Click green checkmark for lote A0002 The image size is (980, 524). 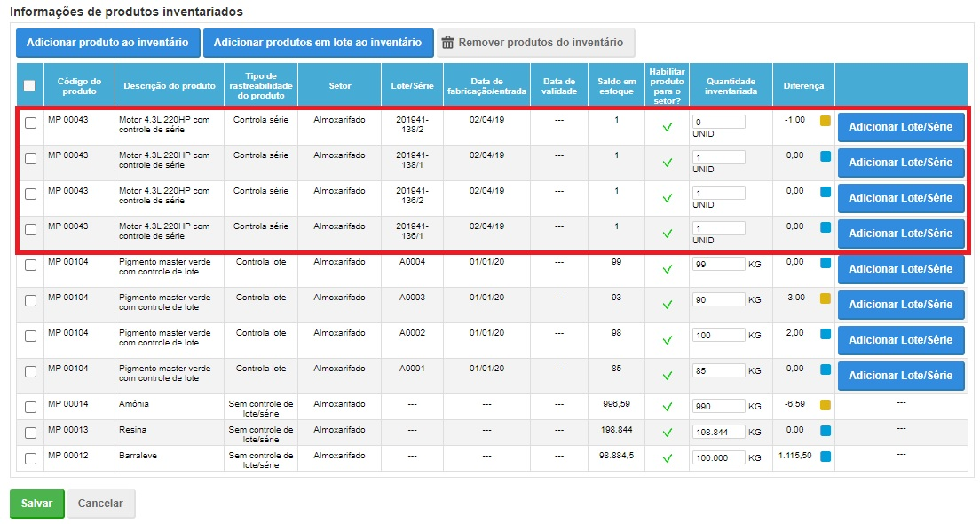pos(668,339)
